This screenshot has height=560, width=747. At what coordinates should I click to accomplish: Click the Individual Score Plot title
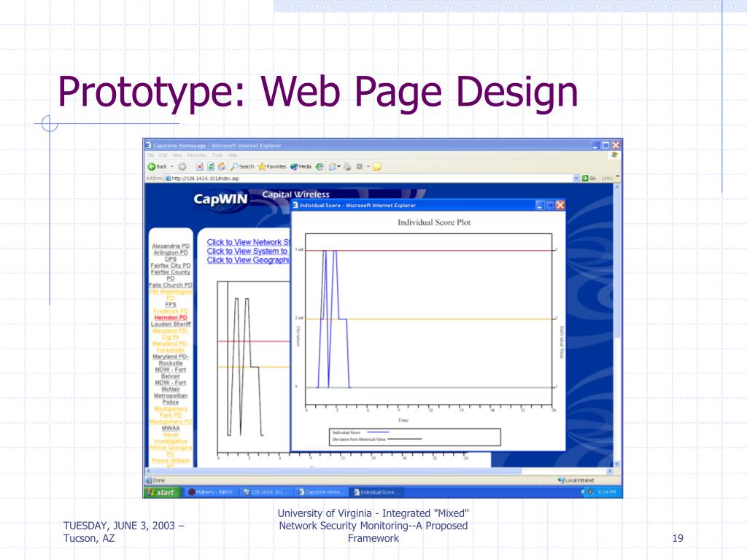[x=434, y=222]
